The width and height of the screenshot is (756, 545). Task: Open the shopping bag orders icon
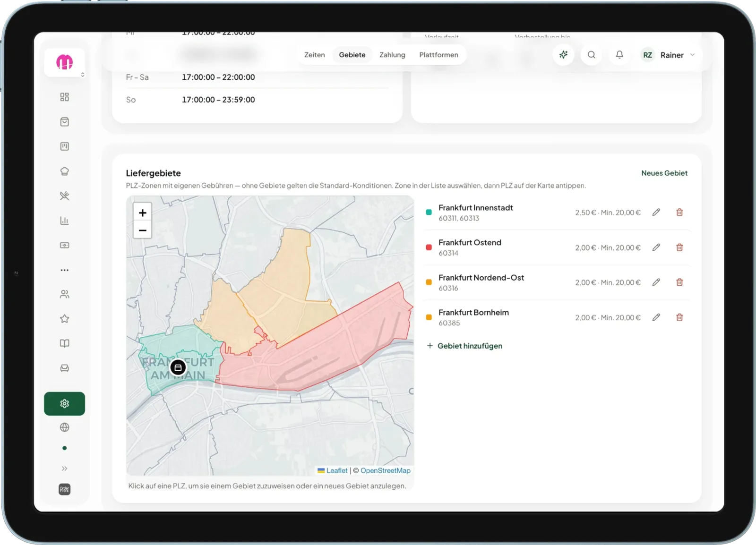(x=65, y=122)
